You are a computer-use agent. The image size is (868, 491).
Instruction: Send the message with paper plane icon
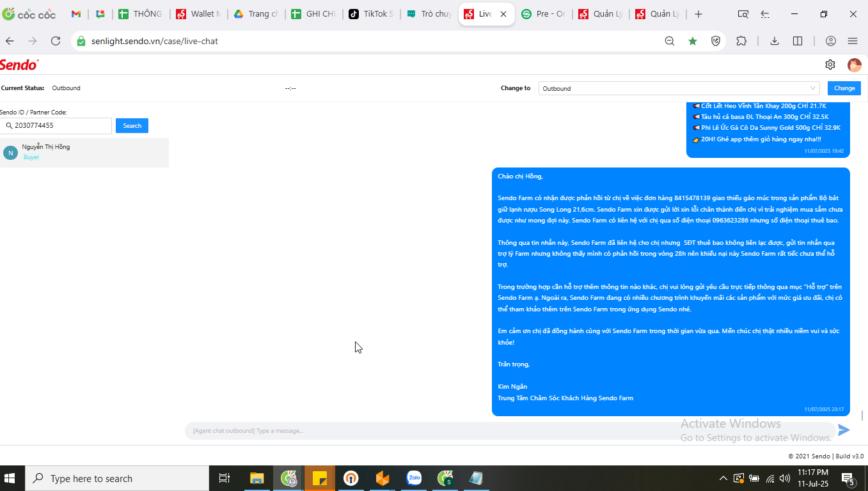844,430
